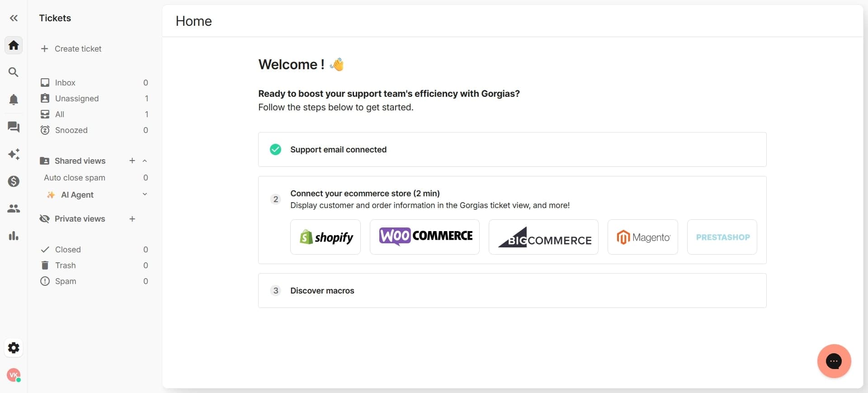Expand the AI Agent dropdown
Image resolution: width=868 pixels, height=393 pixels.
click(145, 194)
